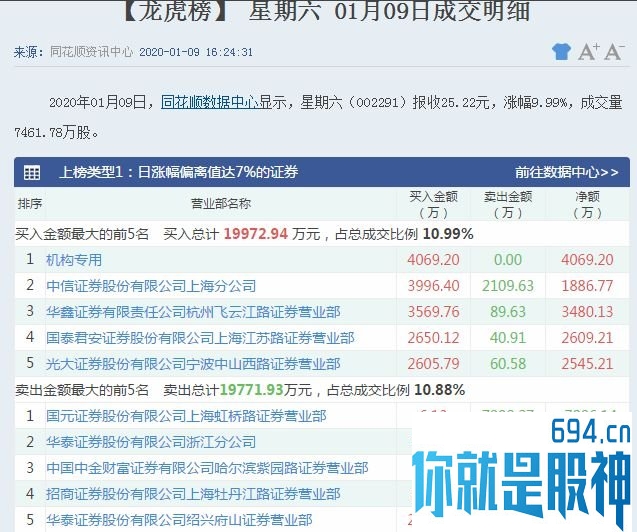This screenshot has height=532, width=637.
Task: Click 2609.21 net amount cell
Action: [587, 338]
